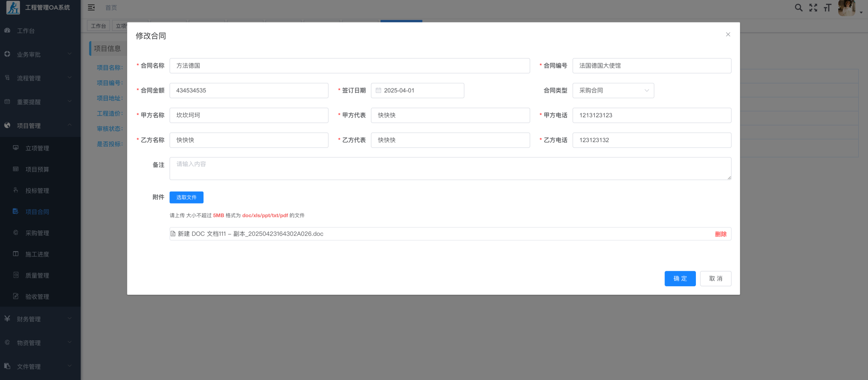
Task: Click the search magnifier icon in header
Action: (x=798, y=8)
